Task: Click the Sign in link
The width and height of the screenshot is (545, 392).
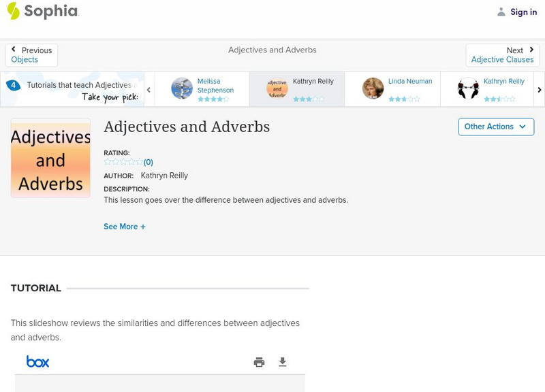Action: (x=523, y=12)
